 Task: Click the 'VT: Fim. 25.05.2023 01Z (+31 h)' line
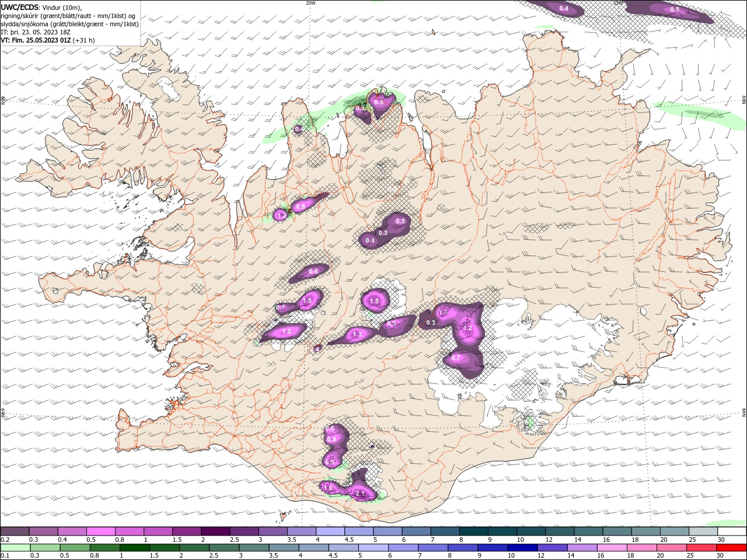pyautogui.click(x=48, y=40)
